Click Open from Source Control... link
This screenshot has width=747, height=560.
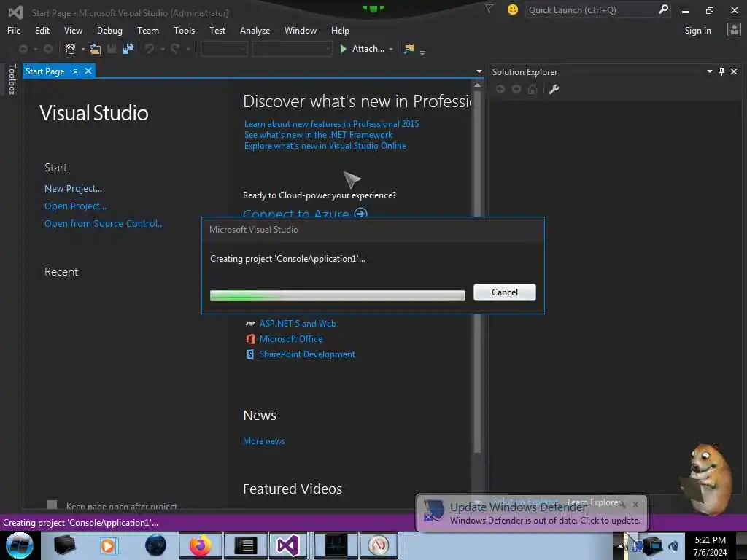104,223
